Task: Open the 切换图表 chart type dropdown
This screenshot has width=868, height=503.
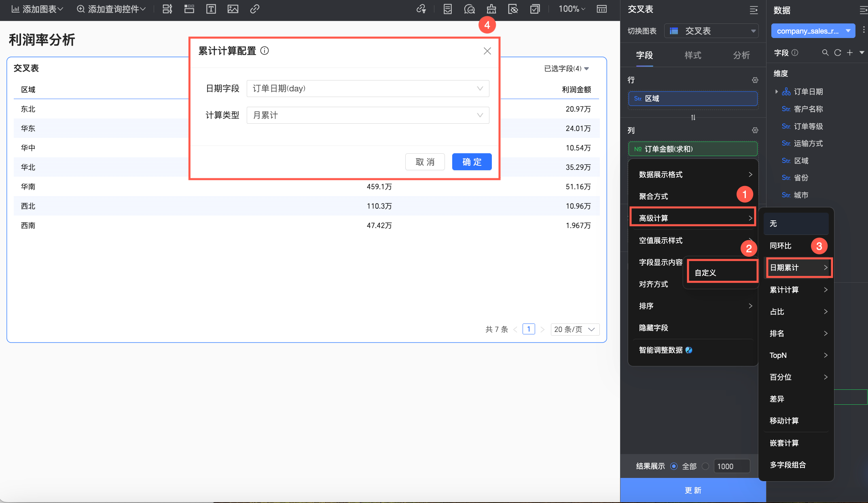Action: point(711,31)
